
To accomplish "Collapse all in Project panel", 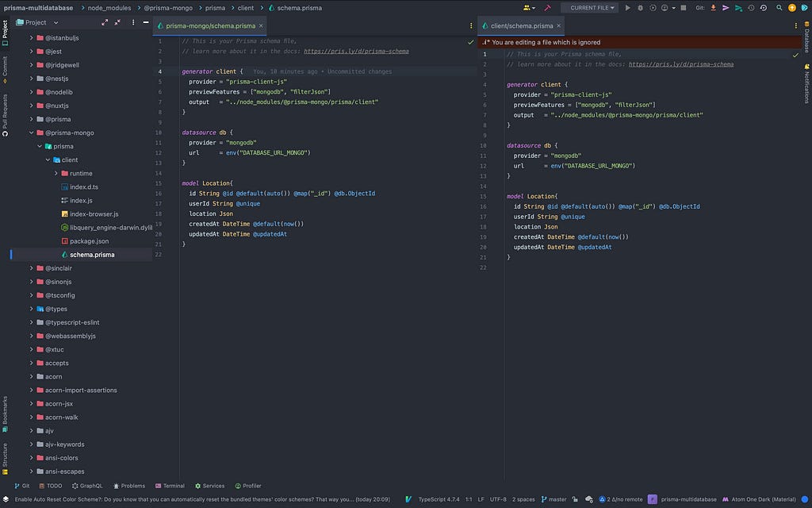I will (117, 22).
